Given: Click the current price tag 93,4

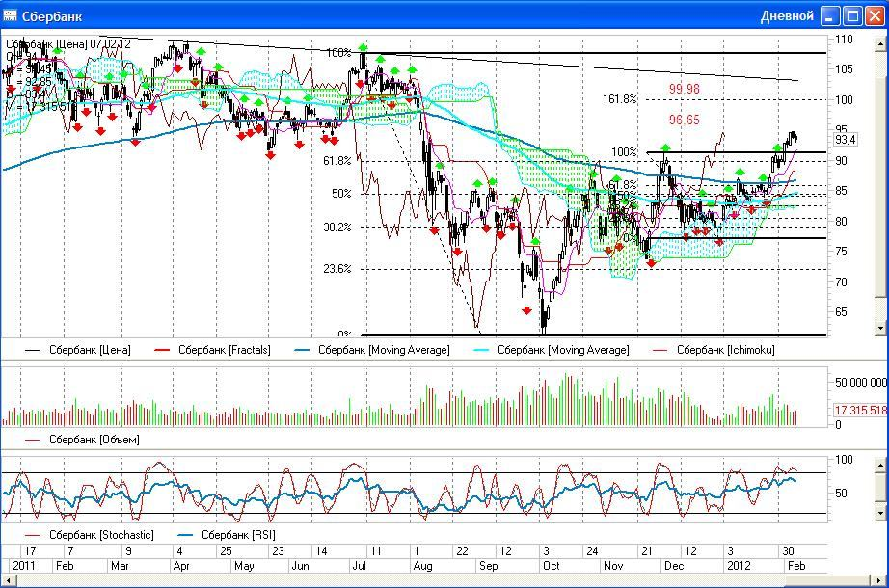Looking at the screenshot, I should [x=846, y=140].
